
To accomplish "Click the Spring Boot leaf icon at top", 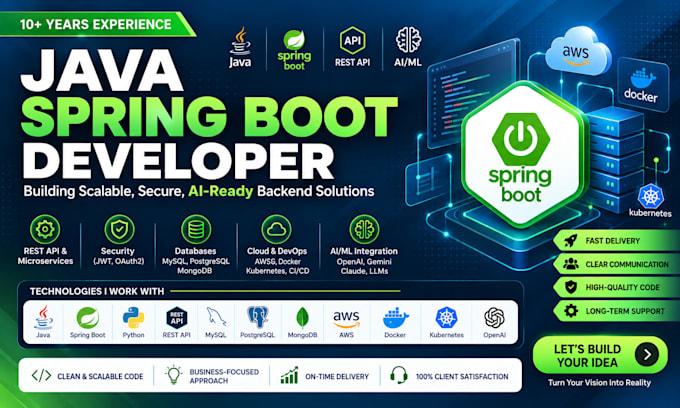I will 294,40.
